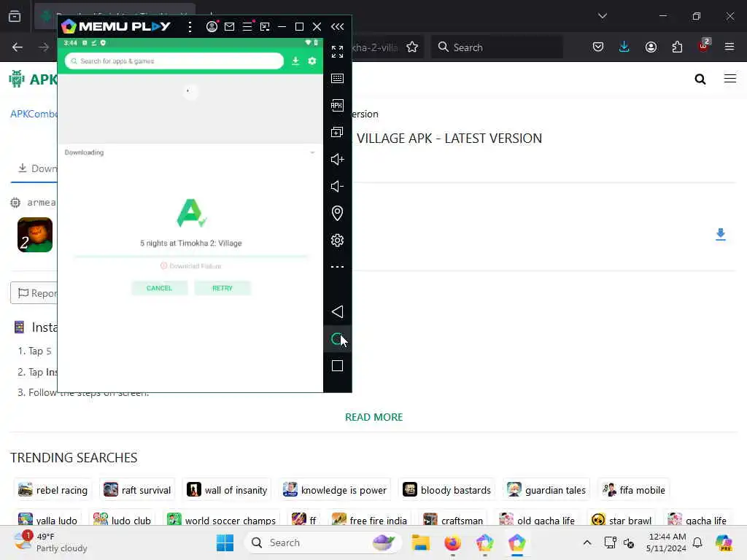Open the MEmu three-dot title menu

click(190, 27)
